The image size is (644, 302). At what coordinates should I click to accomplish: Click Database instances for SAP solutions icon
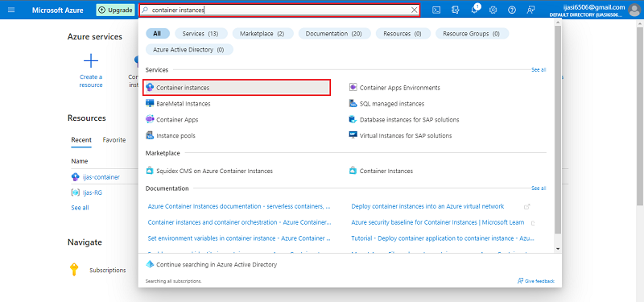(353, 119)
